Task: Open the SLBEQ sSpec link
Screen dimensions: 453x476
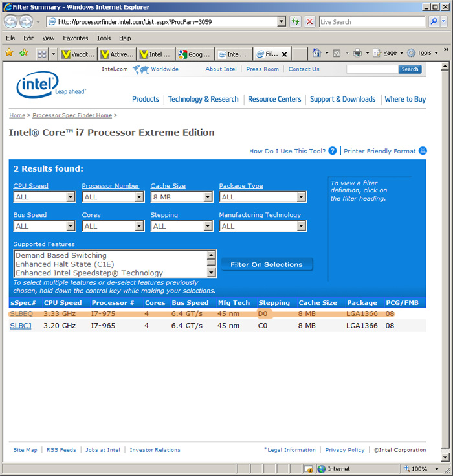Action: [x=21, y=313]
